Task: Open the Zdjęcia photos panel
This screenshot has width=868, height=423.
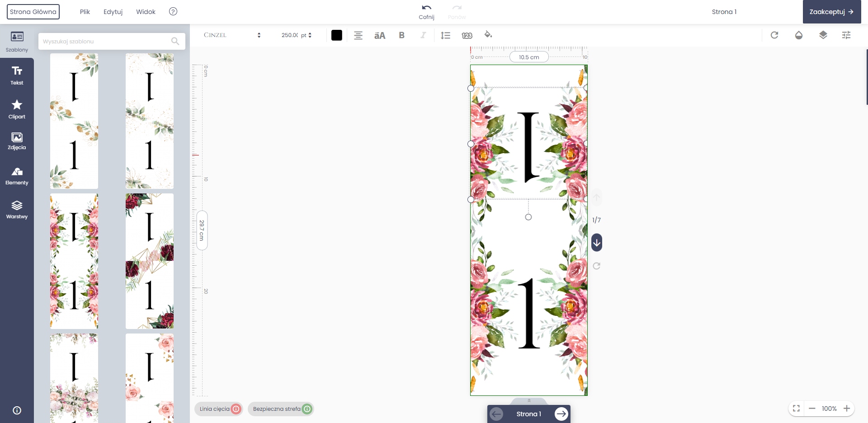Action: pyautogui.click(x=17, y=141)
